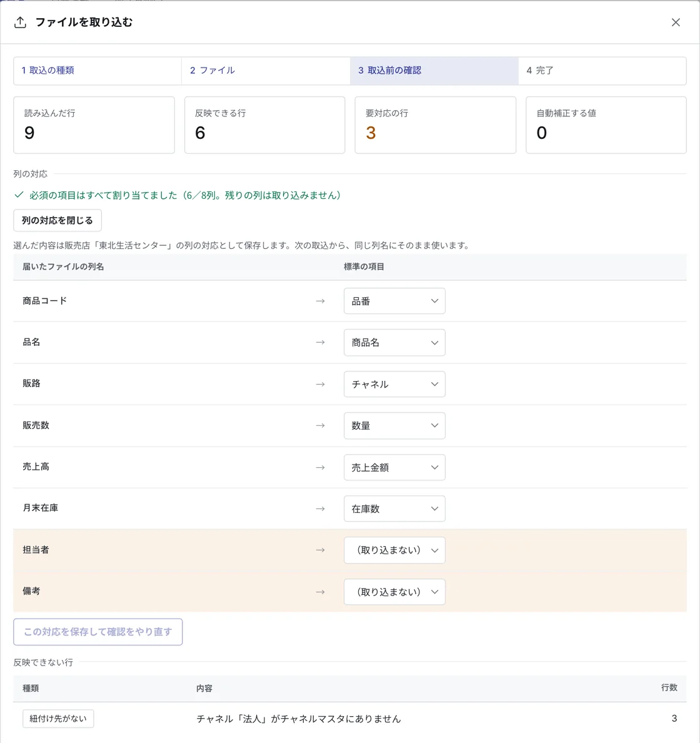Collapse with 列の対応を閉じる button
The height and width of the screenshot is (743, 700).
pos(57,220)
